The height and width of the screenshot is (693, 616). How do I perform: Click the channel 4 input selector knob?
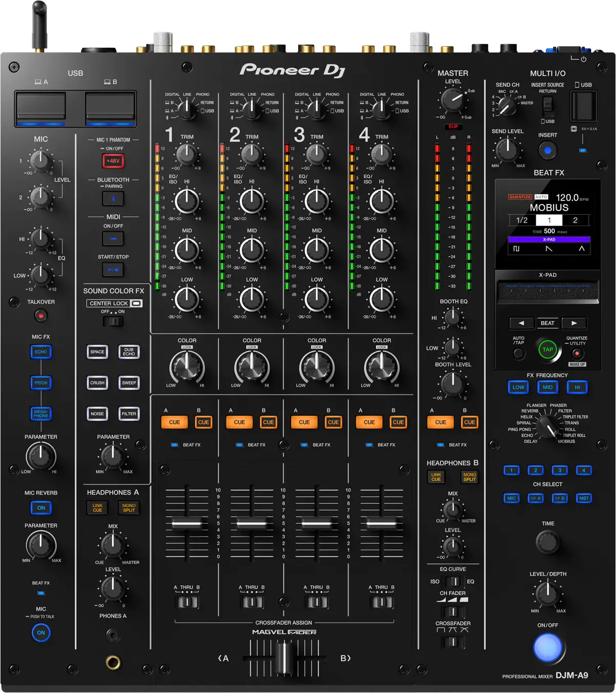pos(382,110)
